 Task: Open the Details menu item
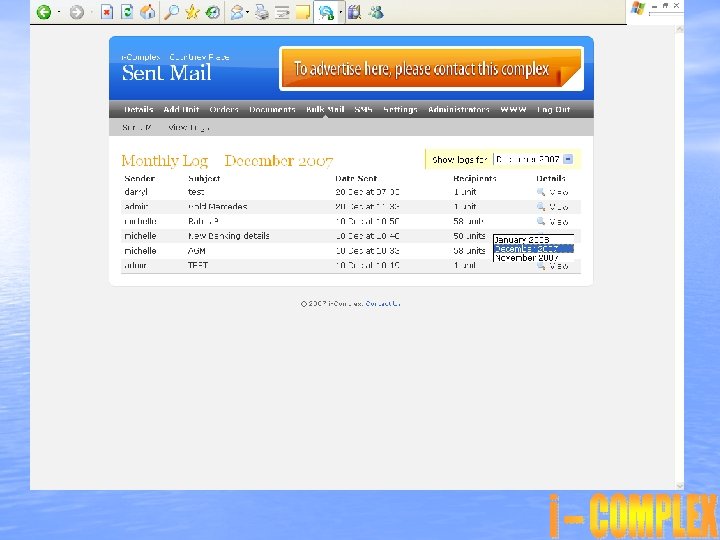pyautogui.click(x=138, y=109)
